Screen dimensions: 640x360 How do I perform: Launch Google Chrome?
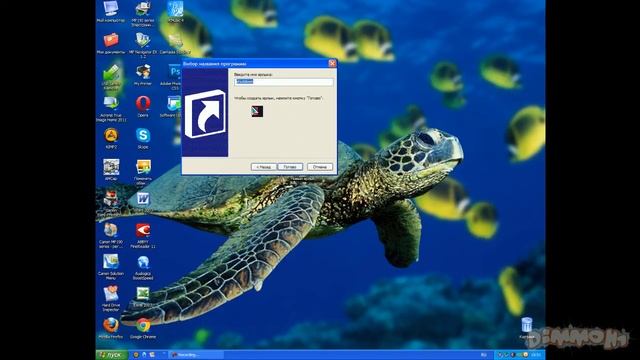pos(143,328)
